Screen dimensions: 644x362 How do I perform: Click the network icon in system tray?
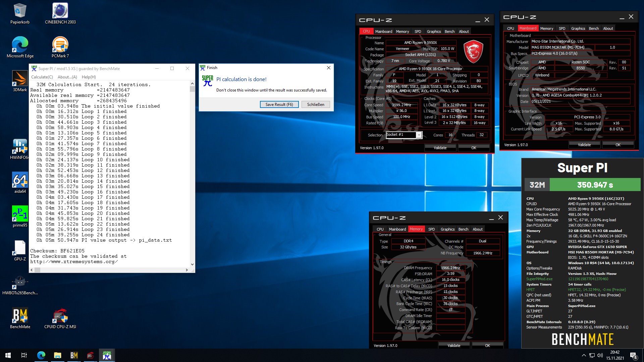click(x=592, y=355)
